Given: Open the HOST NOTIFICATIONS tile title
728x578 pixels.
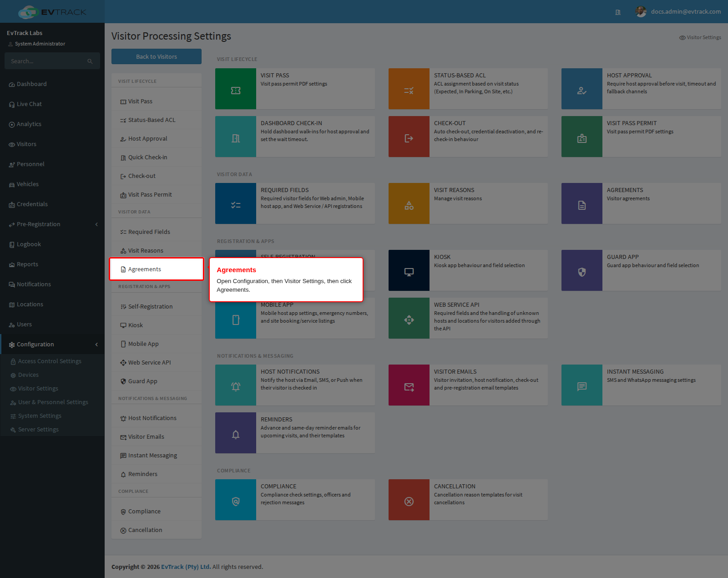Looking at the screenshot, I should coord(290,372).
